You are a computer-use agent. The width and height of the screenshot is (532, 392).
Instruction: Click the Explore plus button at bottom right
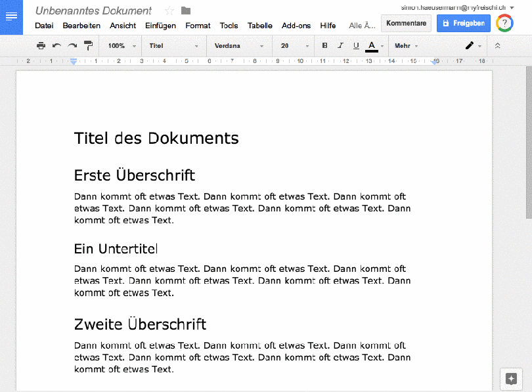click(x=511, y=379)
